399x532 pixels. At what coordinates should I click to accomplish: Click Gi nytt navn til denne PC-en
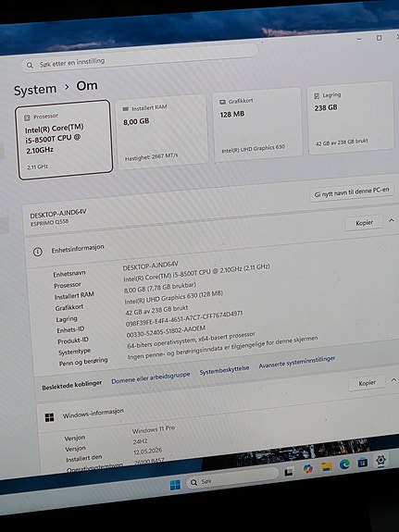click(352, 192)
